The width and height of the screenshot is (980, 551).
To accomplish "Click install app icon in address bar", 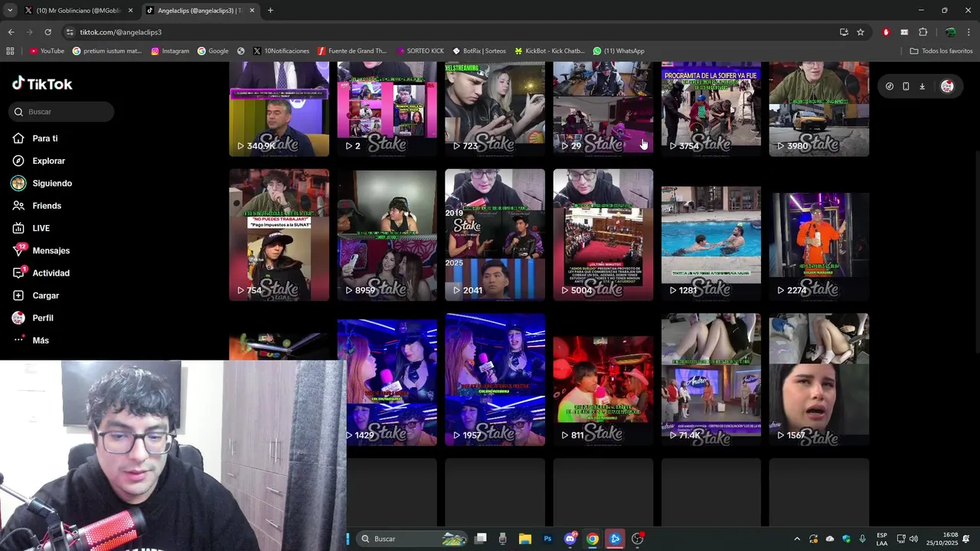I will click(844, 32).
